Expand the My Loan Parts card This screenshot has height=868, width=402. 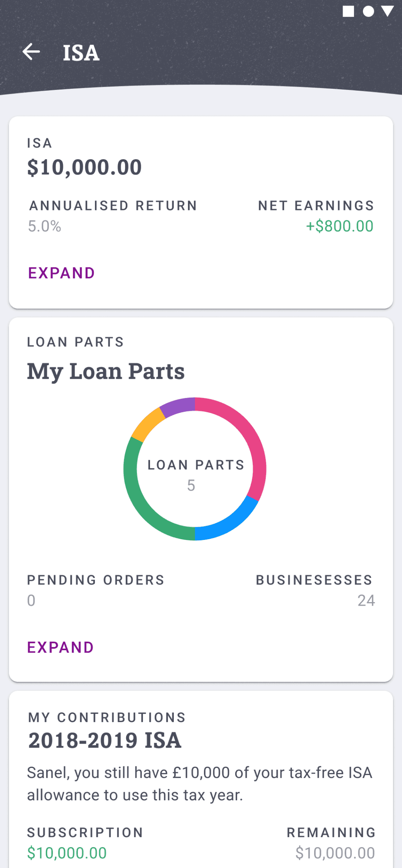point(61,647)
